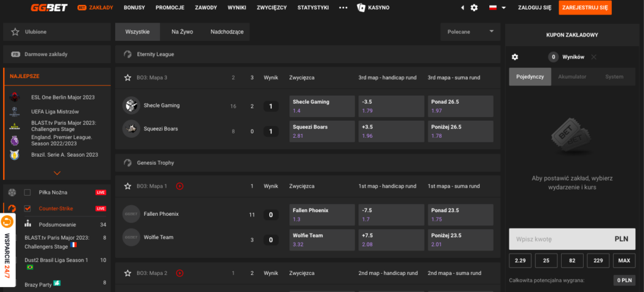
Task: Watch BO3: Mapa 1 live stream
Action: 179,186
